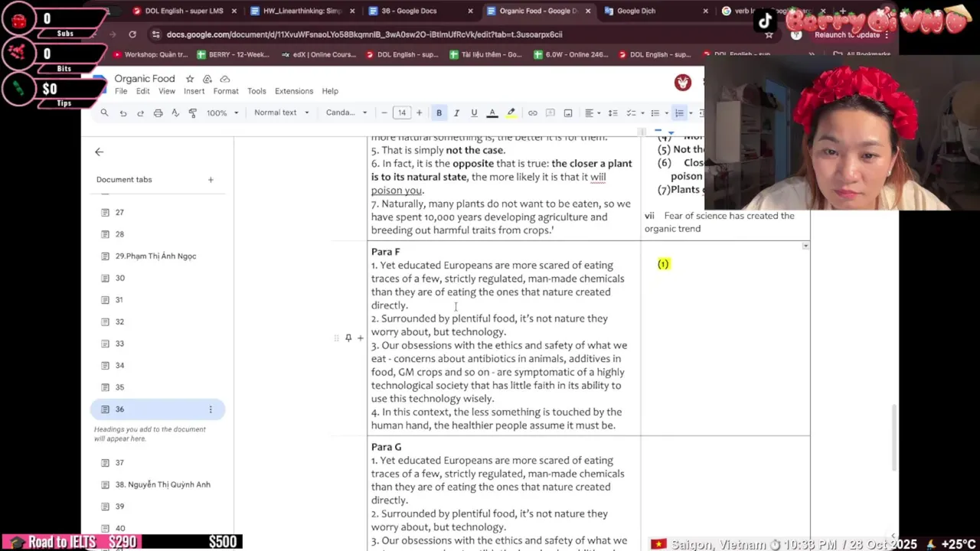Open the text color picker
This screenshot has width=980, height=551.
tap(492, 112)
